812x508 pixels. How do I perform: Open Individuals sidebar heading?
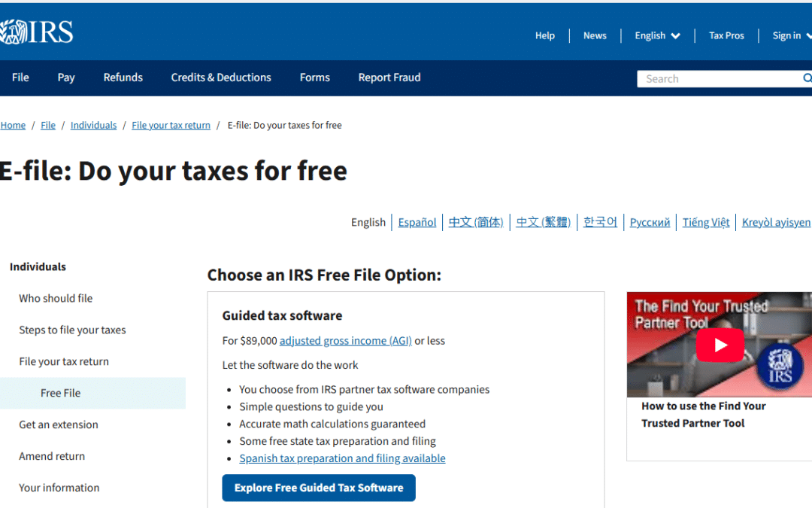tap(38, 267)
